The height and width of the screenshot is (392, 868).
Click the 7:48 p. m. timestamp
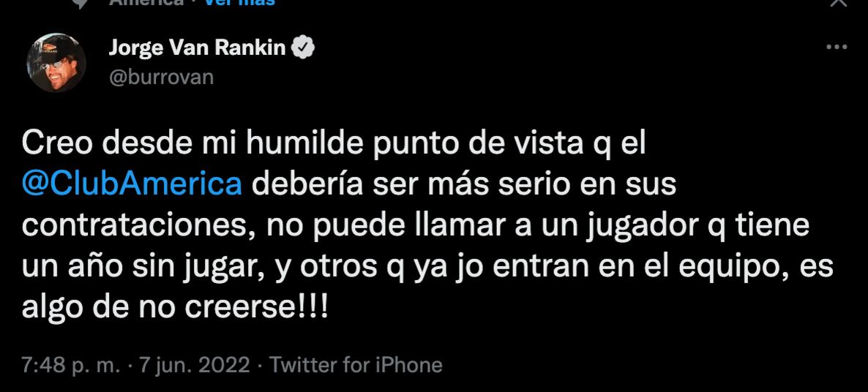[x=70, y=365]
